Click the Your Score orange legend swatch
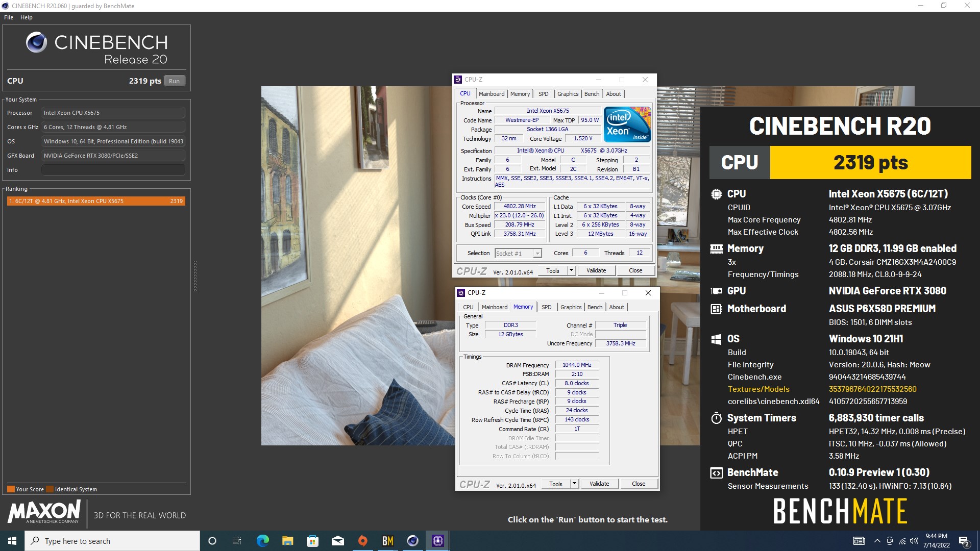980x551 pixels. click(x=11, y=489)
